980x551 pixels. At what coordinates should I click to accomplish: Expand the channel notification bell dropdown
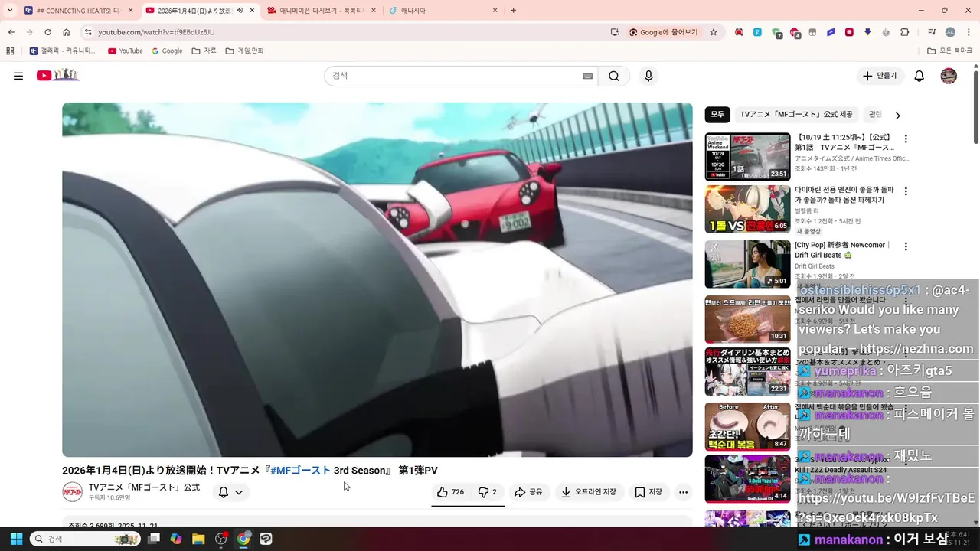tap(231, 492)
